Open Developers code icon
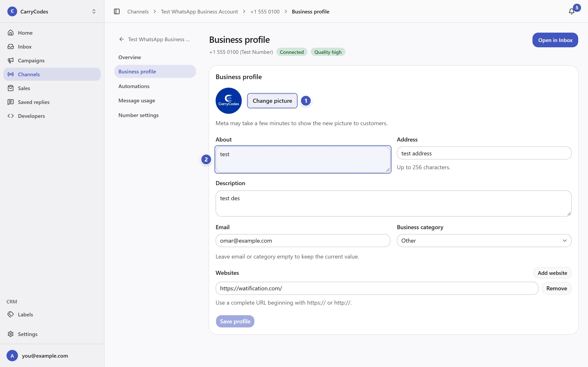This screenshot has width=588, height=367. (11, 116)
